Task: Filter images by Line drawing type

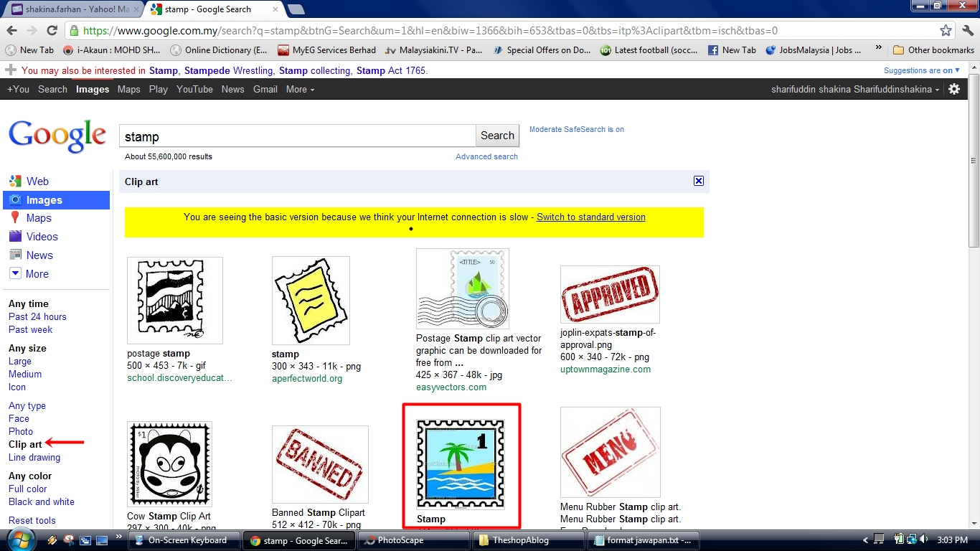Action: click(x=34, y=457)
